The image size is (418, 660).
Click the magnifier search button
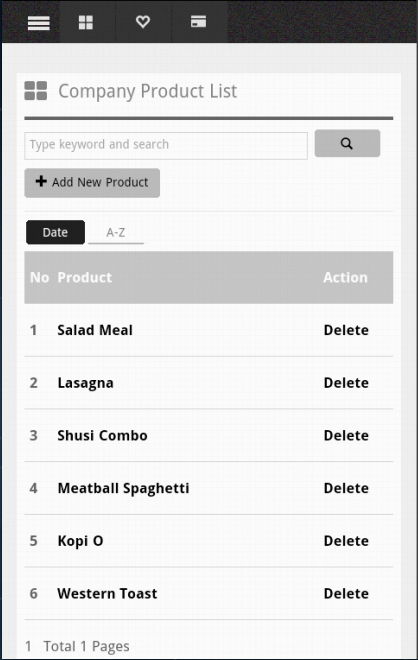point(347,143)
